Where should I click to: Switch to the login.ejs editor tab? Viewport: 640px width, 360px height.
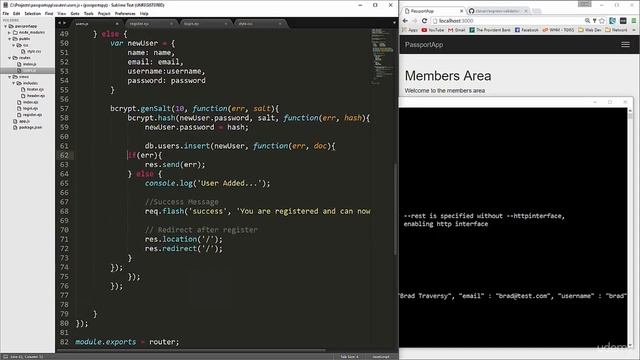205,24
